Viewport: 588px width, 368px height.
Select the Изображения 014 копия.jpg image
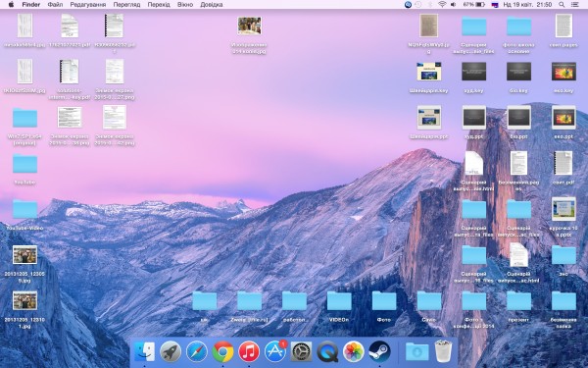[x=249, y=26]
